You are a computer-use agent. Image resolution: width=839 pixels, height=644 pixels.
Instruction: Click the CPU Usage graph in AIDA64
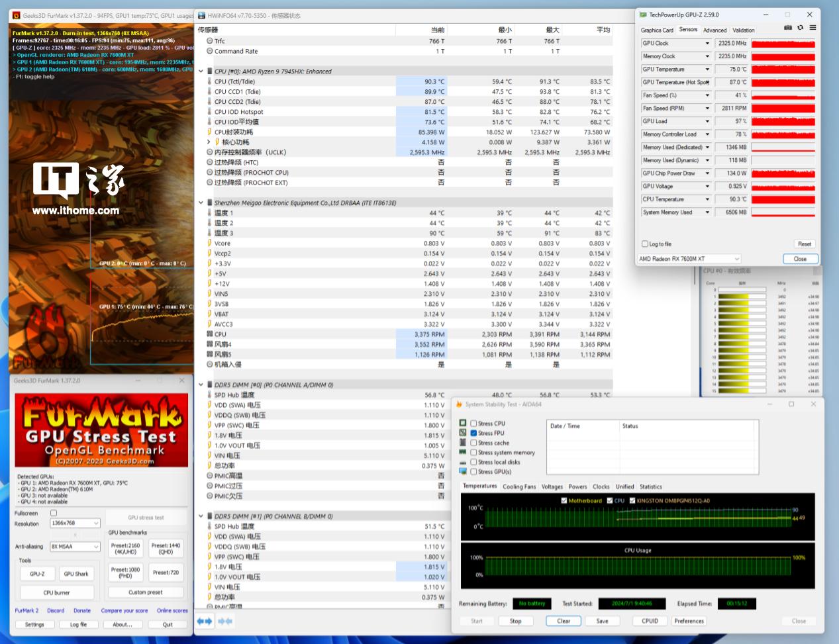pos(638,565)
